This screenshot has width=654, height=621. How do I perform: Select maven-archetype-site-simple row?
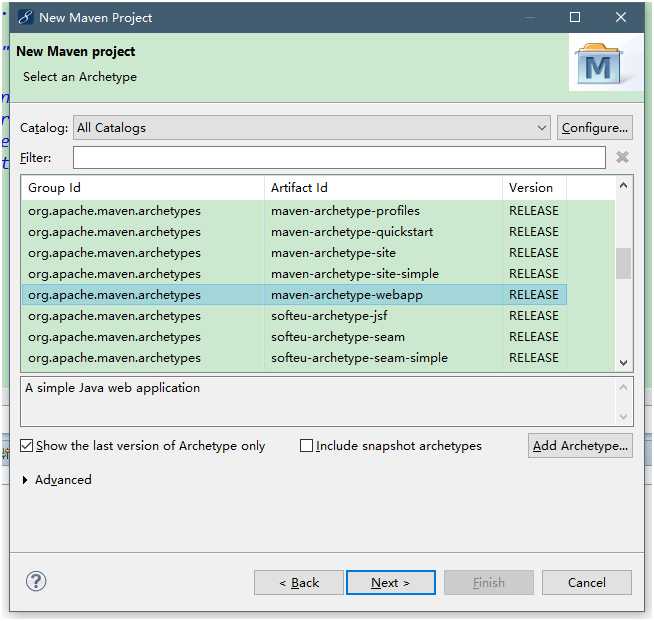[x=294, y=274]
